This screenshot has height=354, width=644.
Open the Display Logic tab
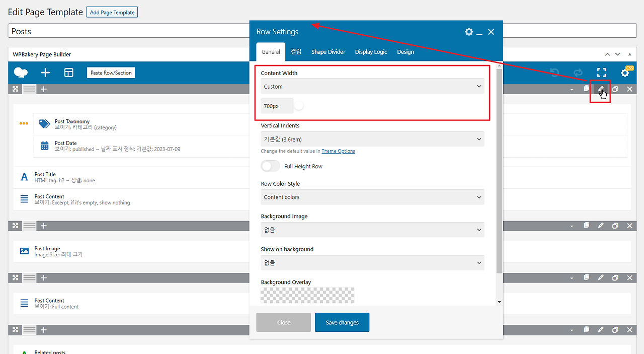(x=371, y=52)
